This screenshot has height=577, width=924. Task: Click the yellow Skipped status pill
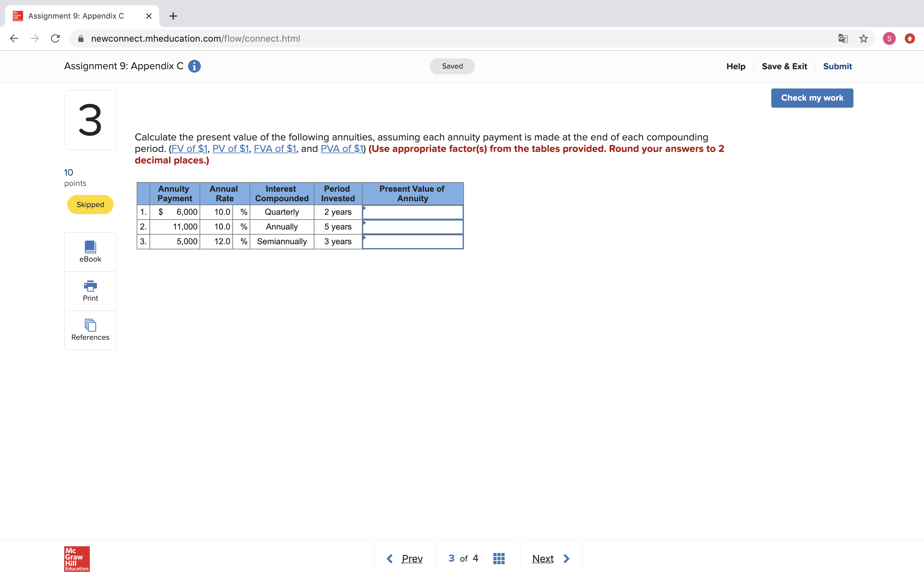point(90,205)
